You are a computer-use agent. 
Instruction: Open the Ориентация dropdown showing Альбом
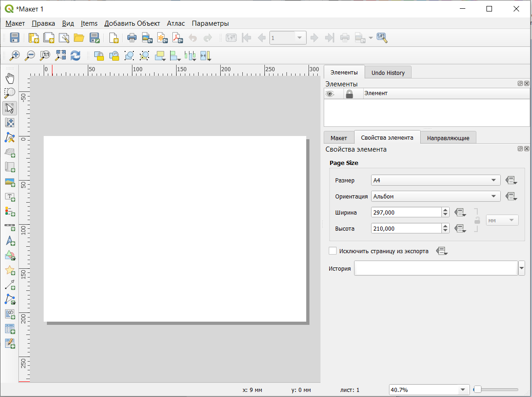coord(435,196)
